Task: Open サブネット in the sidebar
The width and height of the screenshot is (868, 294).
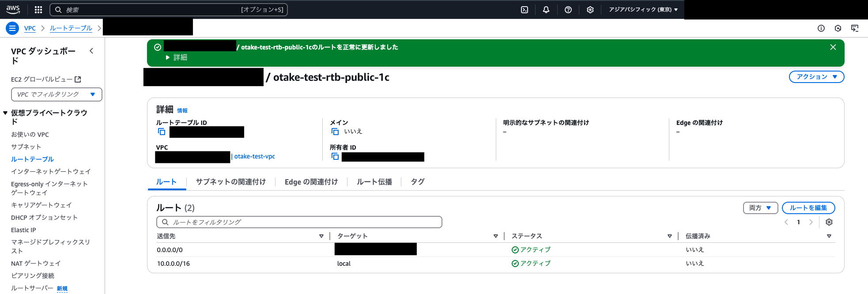Action: click(26, 147)
